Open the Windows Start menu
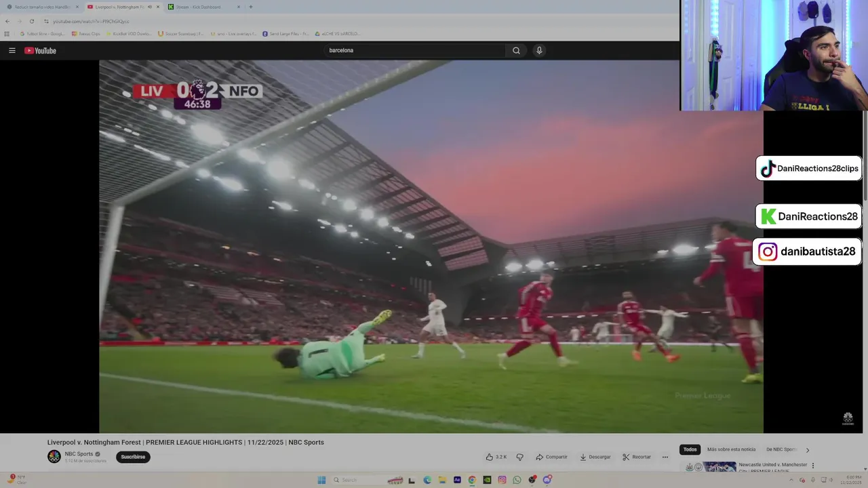Viewport: 868px width, 488px height. pos(321,480)
